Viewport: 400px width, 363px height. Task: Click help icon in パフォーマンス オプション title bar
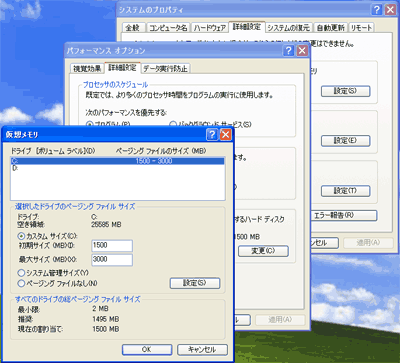click(289, 51)
